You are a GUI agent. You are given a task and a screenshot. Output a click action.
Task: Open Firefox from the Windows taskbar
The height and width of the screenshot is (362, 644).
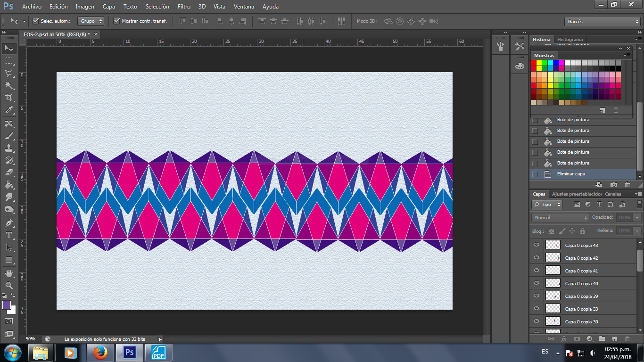tap(100, 353)
